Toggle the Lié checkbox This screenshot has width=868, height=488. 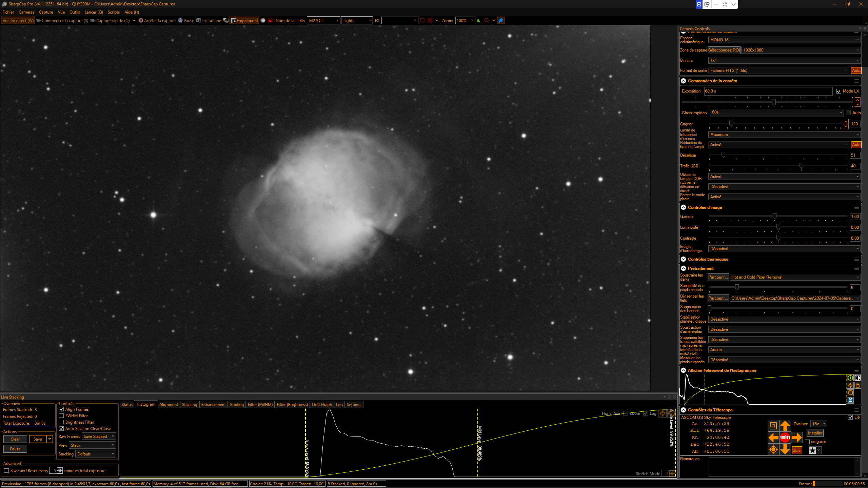point(850,418)
